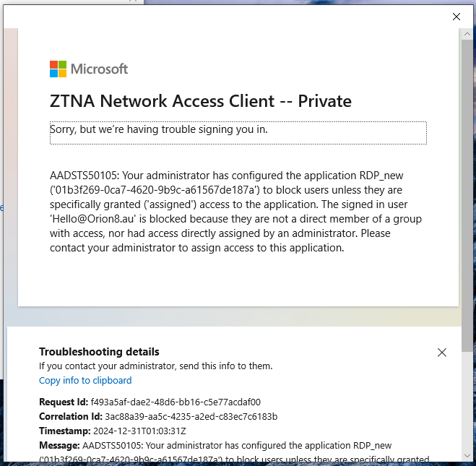
Task: Click the Microsoft four-square logo
Action: click(x=58, y=69)
